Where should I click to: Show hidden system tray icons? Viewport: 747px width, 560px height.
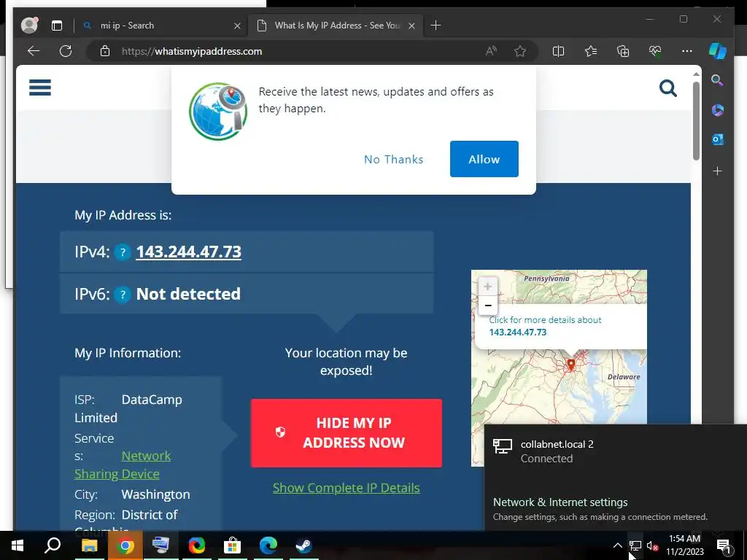(617, 545)
